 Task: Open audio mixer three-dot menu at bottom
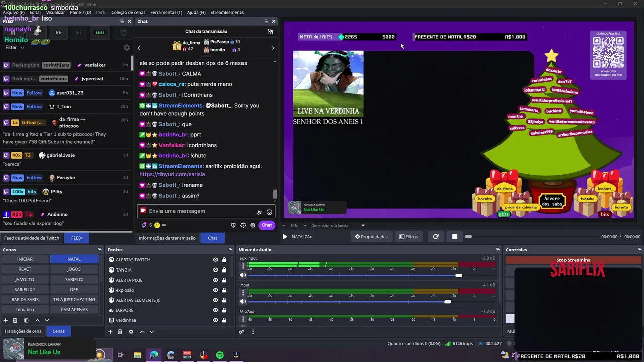point(253,332)
